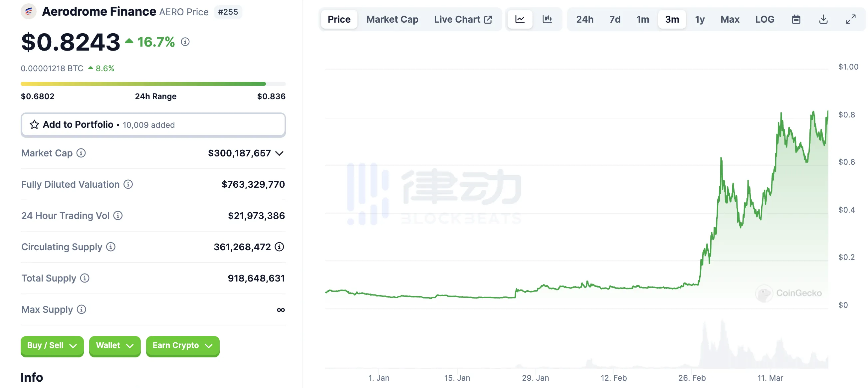Download the chart data
Screen dimensions: 868x388
[x=823, y=19]
